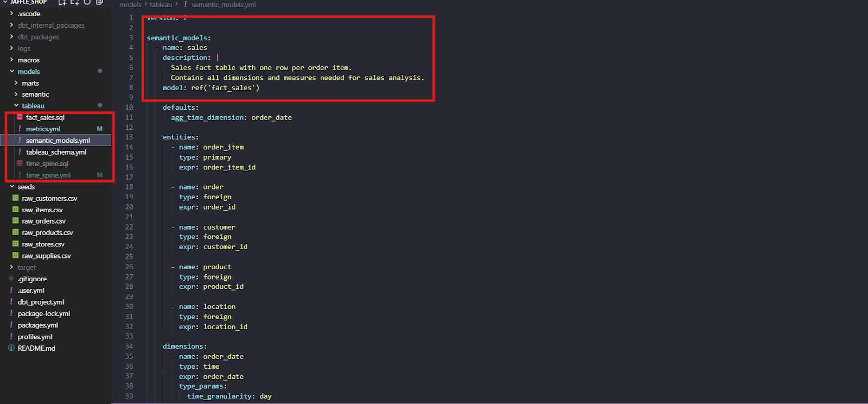Open dbt_project.yml in the explorer
The height and width of the screenshot is (404, 868).
pyautogui.click(x=41, y=302)
